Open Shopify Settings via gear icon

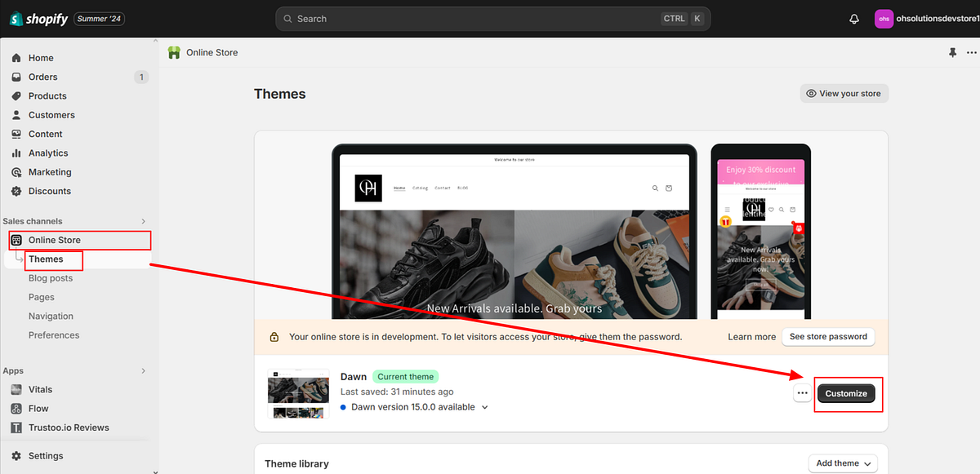44,455
